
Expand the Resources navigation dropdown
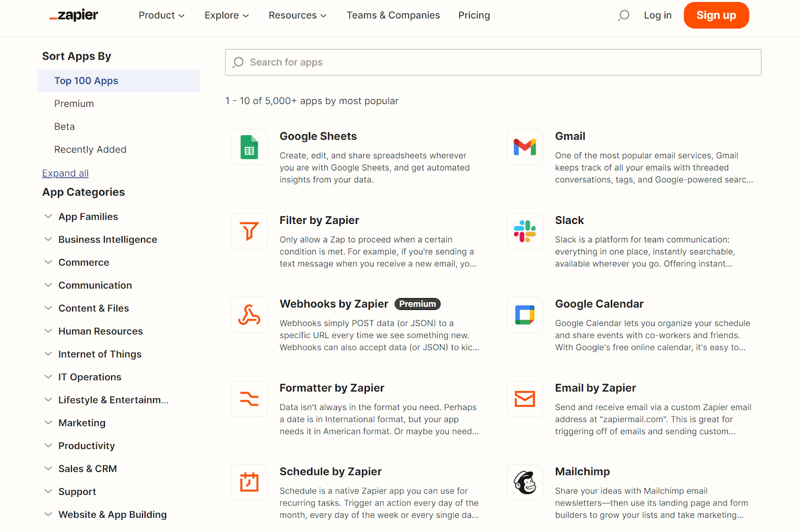[x=297, y=15]
